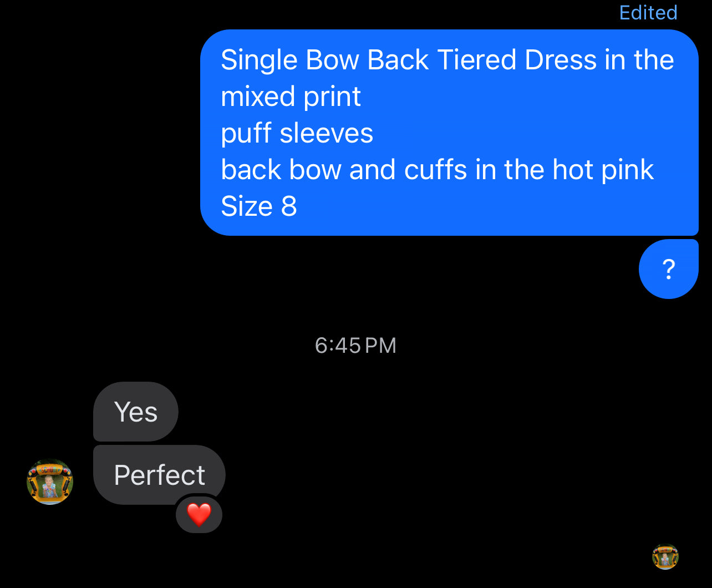The width and height of the screenshot is (712, 588).
Task: Click the "Edited" label above the message
Action: (648, 12)
